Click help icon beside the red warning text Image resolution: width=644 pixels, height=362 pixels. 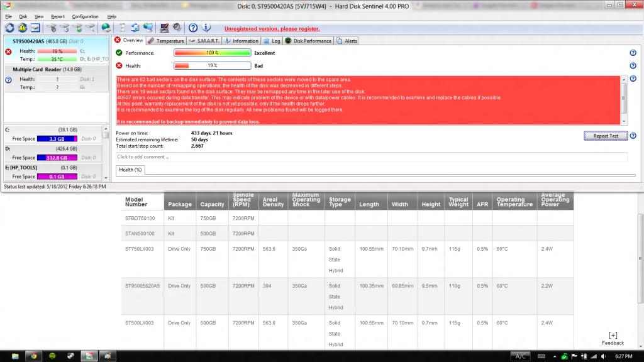633,79
